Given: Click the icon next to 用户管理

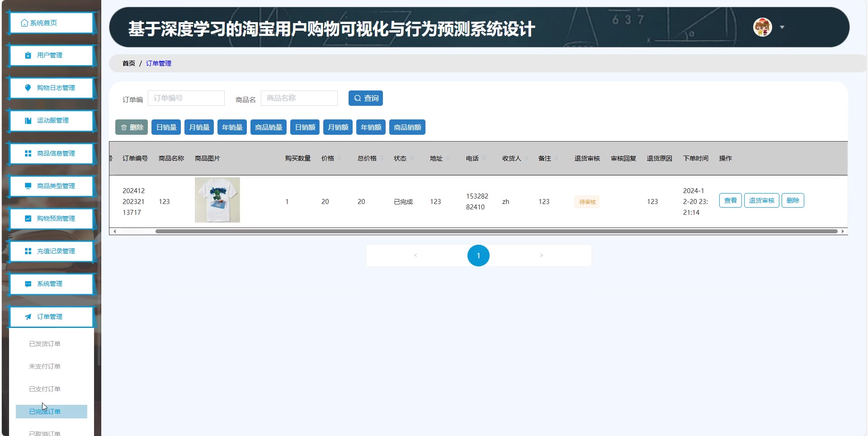Looking at the screenshot, I should click(28, 55).
